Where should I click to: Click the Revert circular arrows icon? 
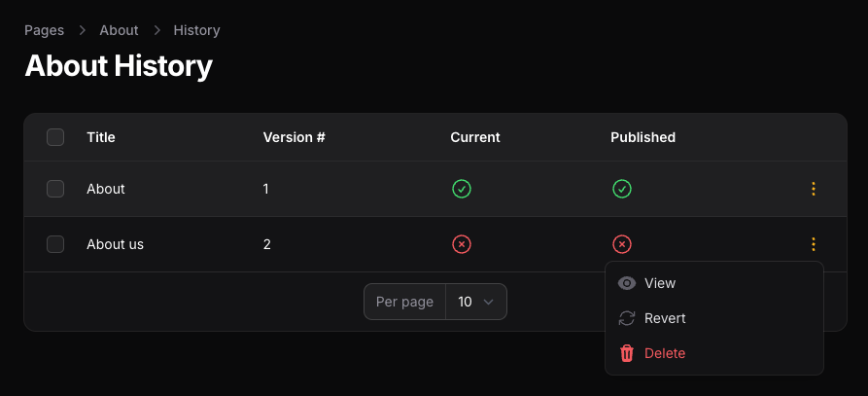pos(627,318)
